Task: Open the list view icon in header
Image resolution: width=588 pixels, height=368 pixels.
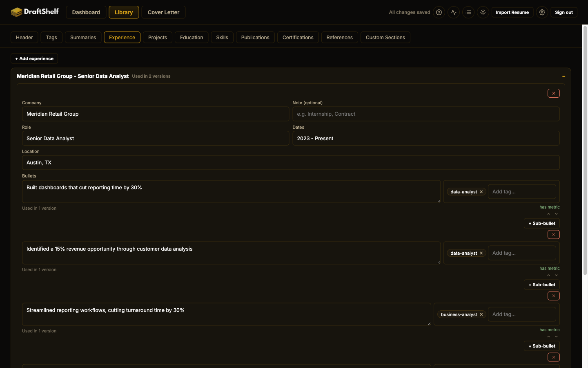Action: [468, 12]
